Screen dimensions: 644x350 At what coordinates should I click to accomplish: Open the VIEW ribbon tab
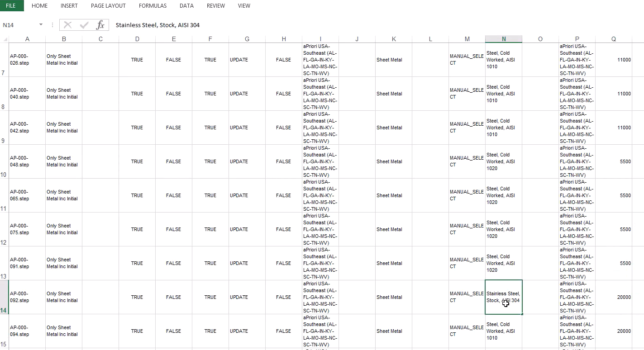pos(244,5)
